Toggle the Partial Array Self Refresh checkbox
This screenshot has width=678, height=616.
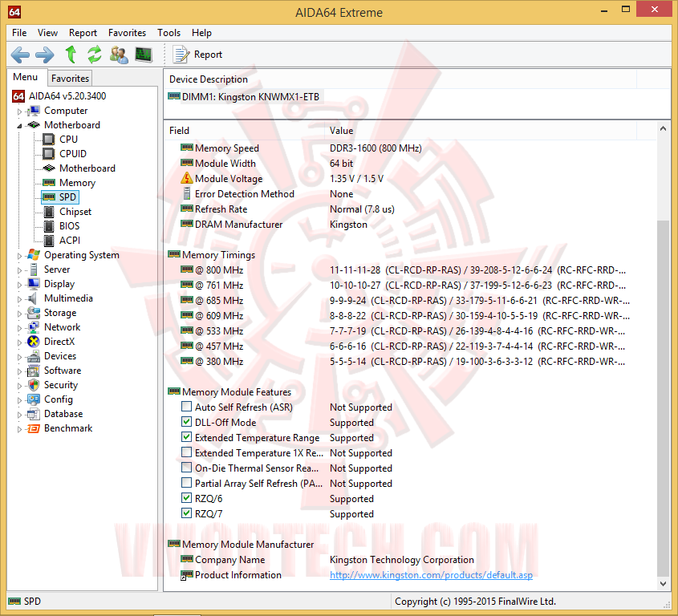(x=186, y=482)
